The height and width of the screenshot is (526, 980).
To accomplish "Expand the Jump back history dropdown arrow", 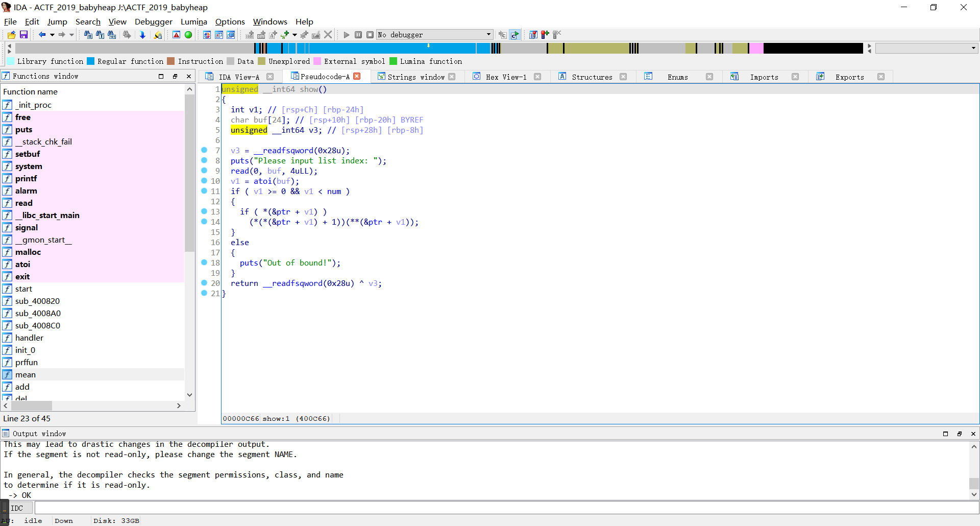I will pyautogui.click(x=52, y=35).
